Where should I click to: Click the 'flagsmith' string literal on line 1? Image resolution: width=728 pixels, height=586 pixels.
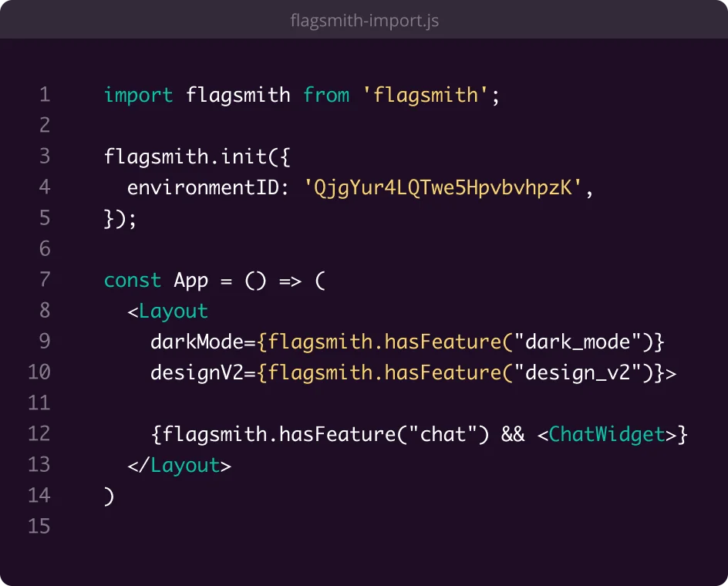click(x=425, y=95)
